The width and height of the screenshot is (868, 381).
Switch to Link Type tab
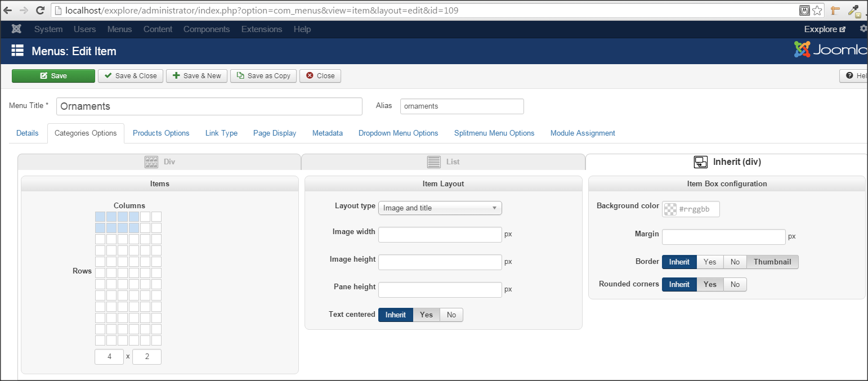[221, 133]
